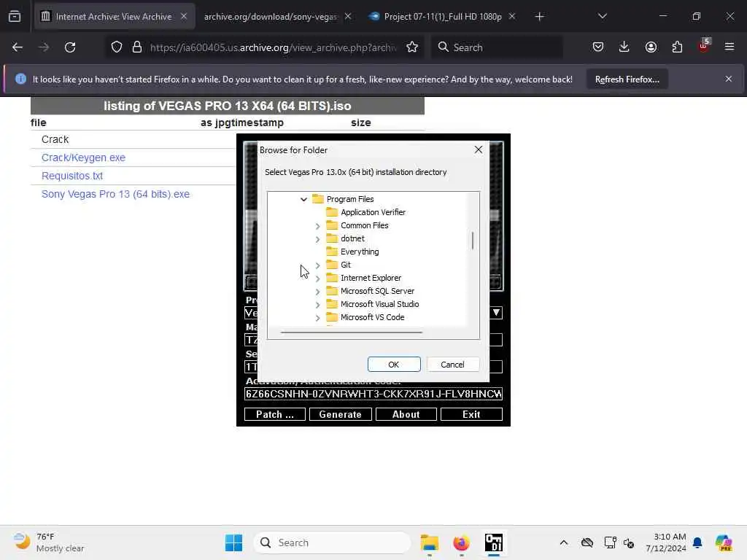Open File Explorer from the taskbar
Image resolution: width=747 pixels, height=560 pixels.
pos(429,542)
